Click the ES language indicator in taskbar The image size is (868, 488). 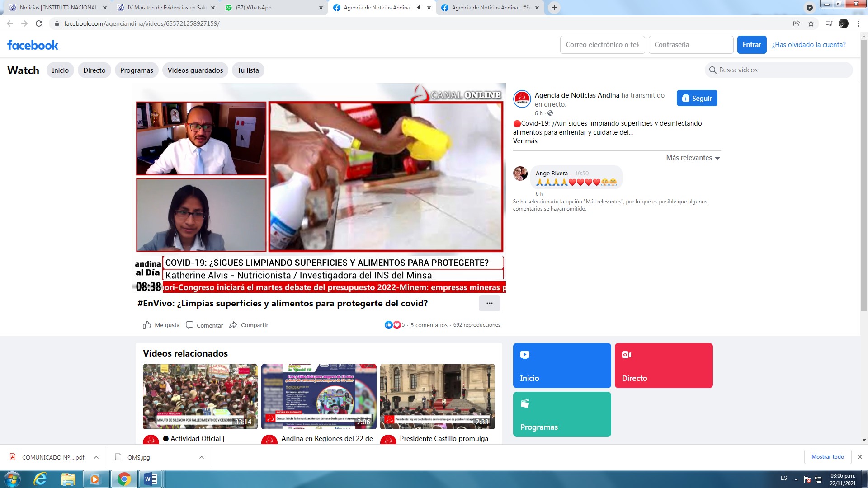(784, 478)
